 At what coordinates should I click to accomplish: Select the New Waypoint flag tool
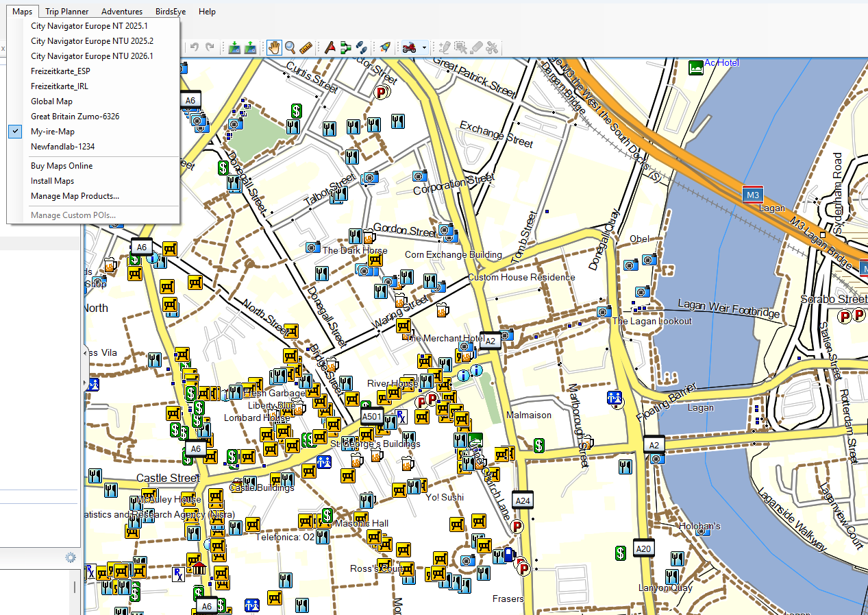[x=330, y=47]
